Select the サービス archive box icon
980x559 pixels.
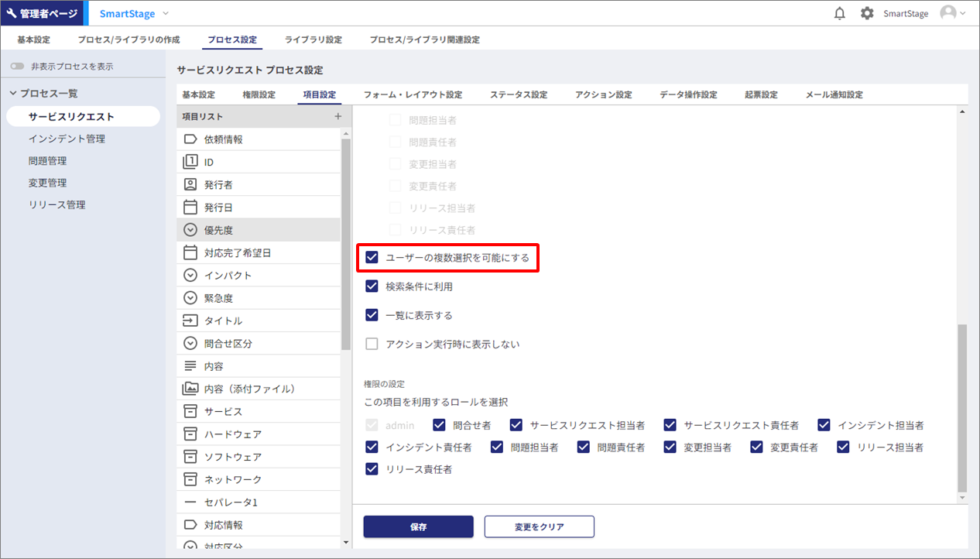click(x=190, y=411)
